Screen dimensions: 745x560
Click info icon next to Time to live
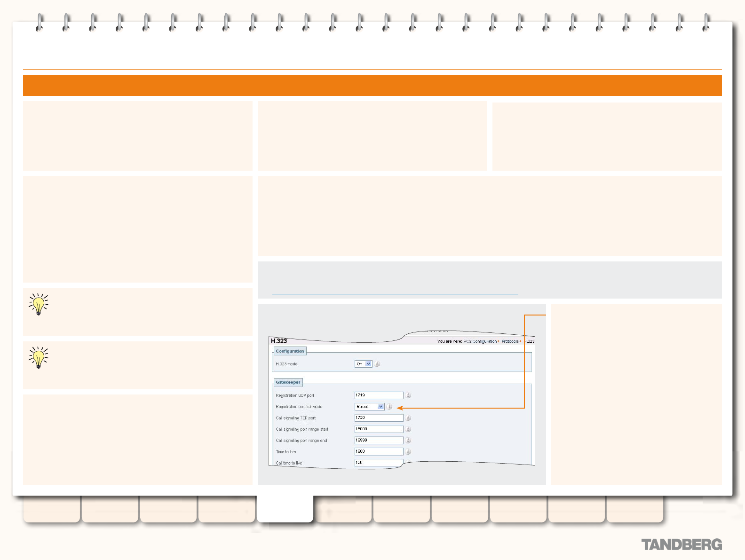(408, 452)
